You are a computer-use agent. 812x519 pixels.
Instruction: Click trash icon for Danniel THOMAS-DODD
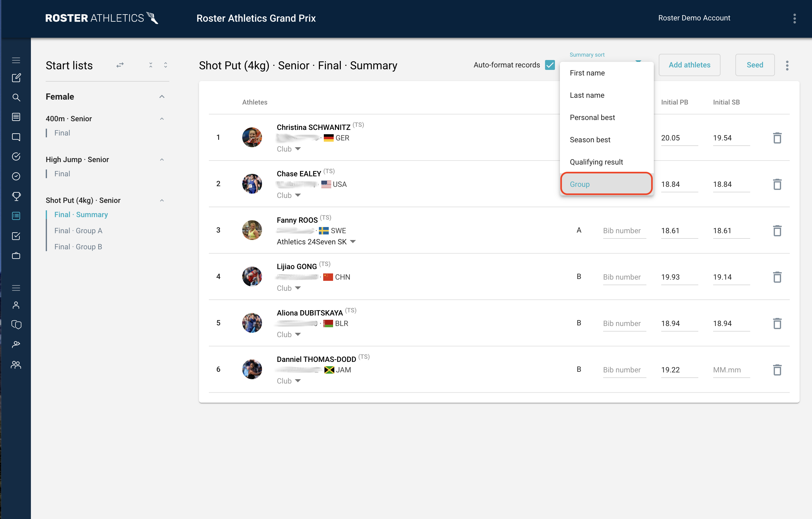coord(777,370)
